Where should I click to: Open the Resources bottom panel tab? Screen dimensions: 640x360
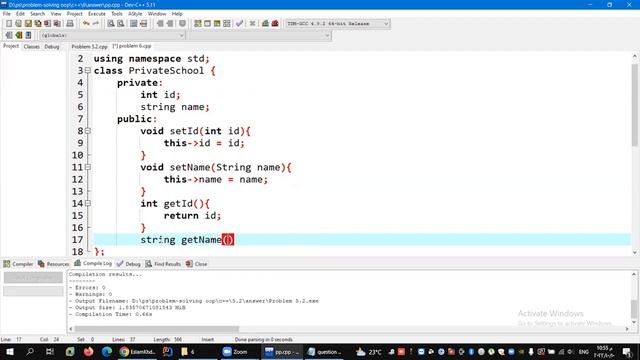point(53,264)
